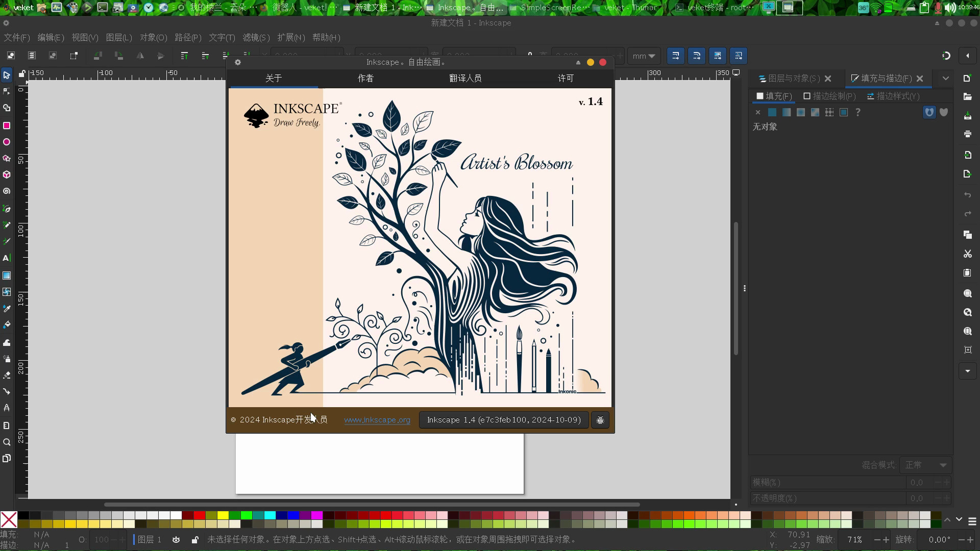Toggle layer 1 lock icon in status bar
Screen dimensions: 980x551
(x=195, y=540)
